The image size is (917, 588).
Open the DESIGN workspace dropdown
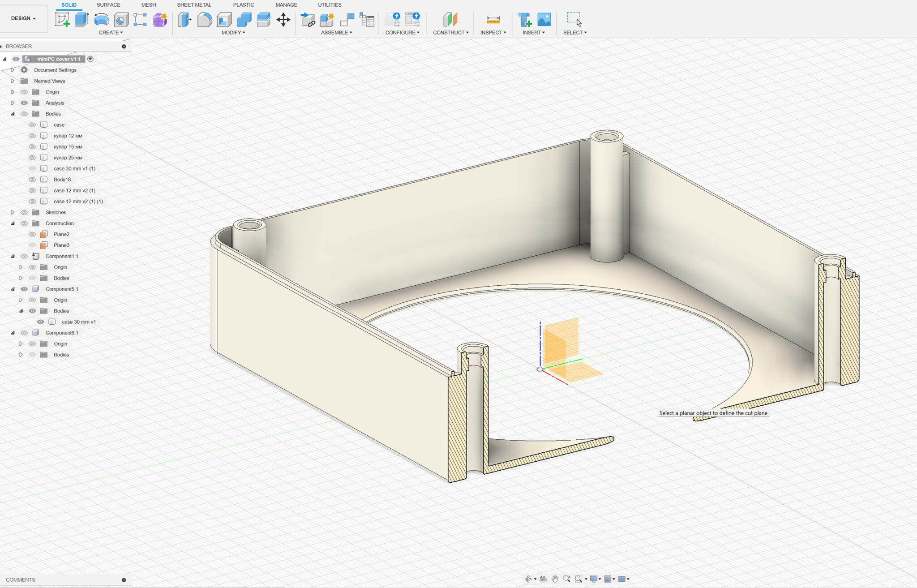[23, 18]
